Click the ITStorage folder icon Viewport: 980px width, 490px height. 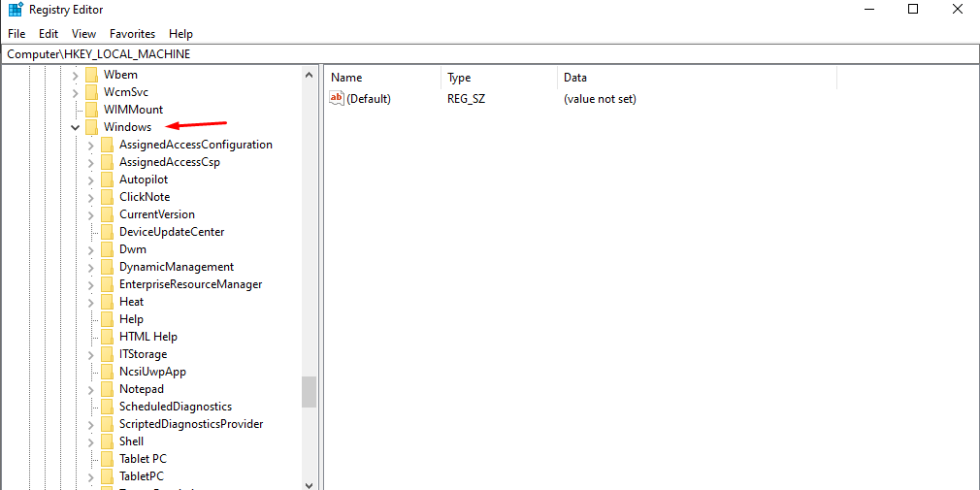(x=108, y=355)
